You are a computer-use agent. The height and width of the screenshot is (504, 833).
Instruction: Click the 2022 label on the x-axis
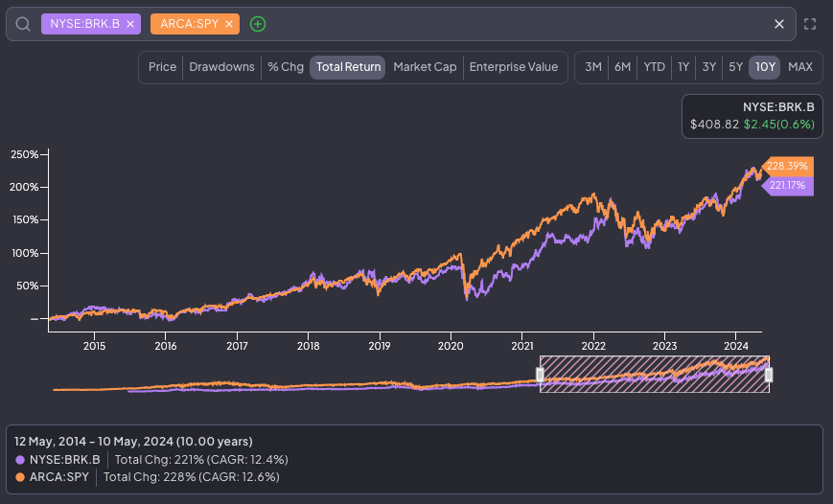[593, 346]
